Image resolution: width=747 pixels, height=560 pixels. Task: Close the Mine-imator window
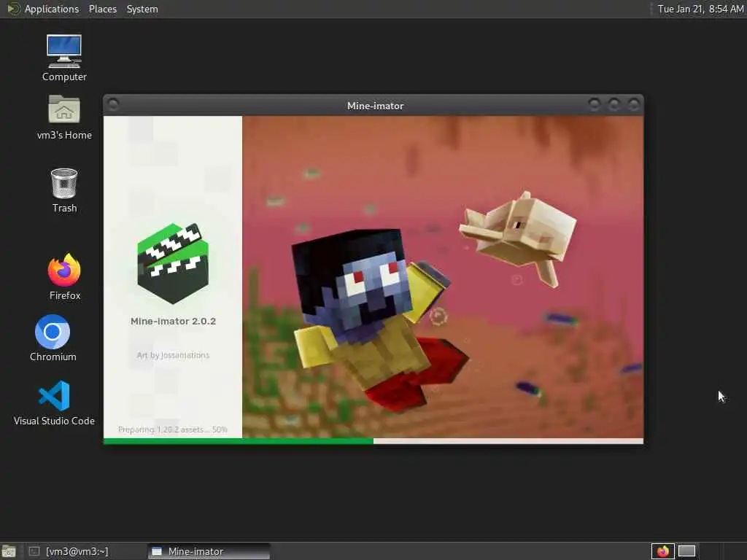pos(634,104)
